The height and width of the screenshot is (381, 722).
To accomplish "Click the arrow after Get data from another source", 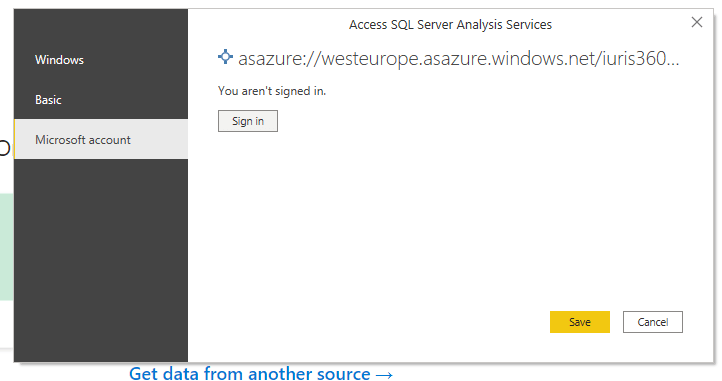I will pyautogui.click(x=384, y=375).
